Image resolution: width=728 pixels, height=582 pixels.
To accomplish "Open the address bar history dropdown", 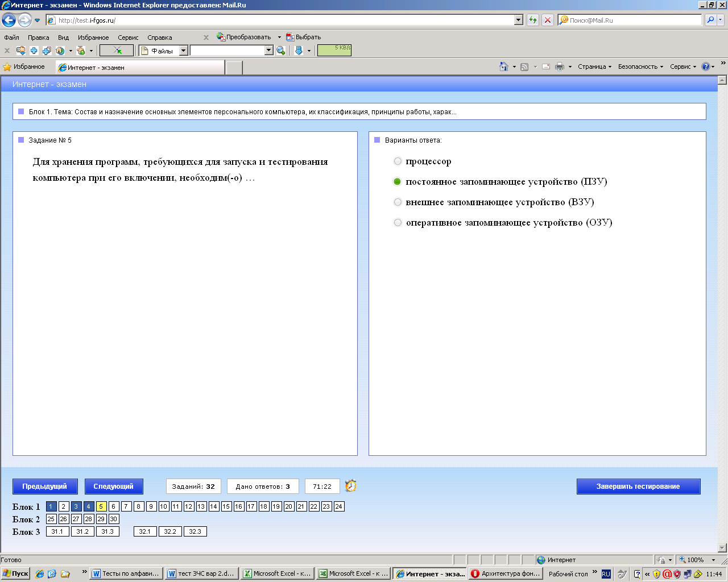I will pyautogui.click(x=518, y=20).
